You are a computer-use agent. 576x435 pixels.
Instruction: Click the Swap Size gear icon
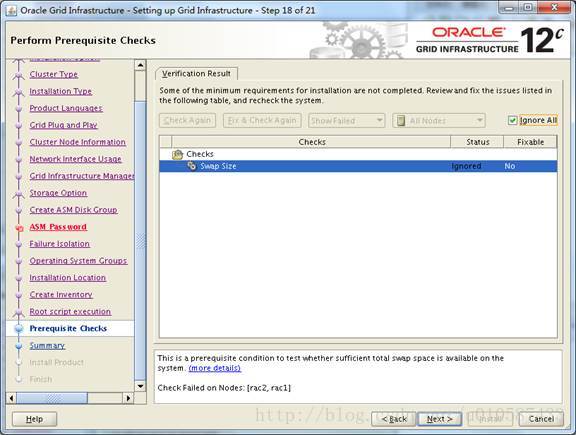(x=191, y=166)
